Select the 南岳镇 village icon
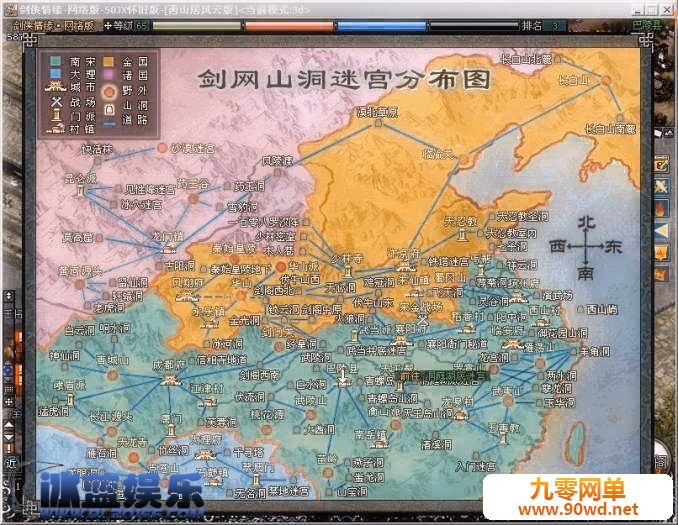 coord(380,443)
